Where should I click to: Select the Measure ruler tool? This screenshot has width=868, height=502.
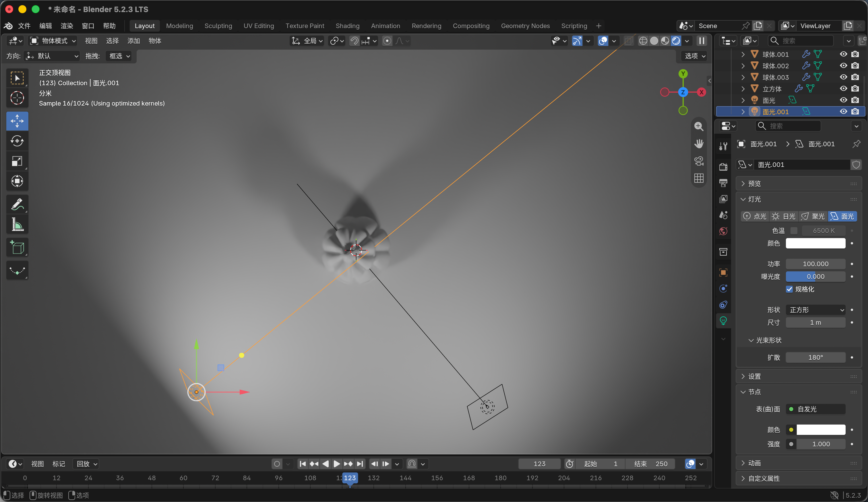pyautogui.click(x=17, y=224)
